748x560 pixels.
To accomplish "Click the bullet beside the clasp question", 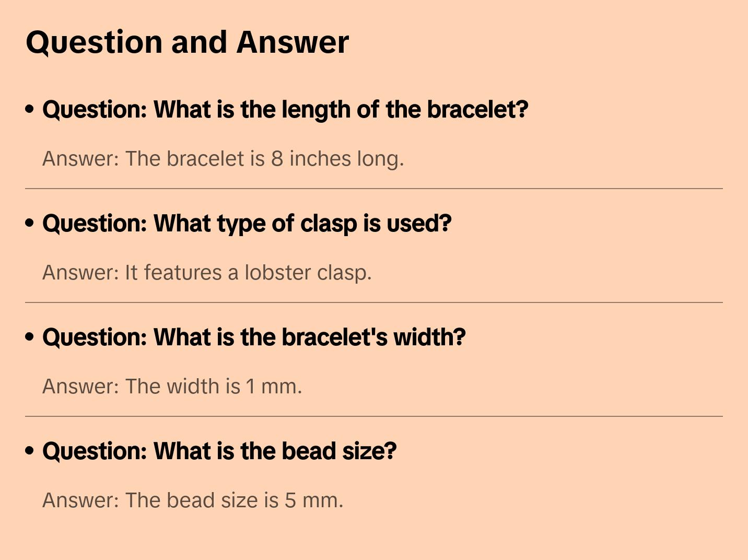I will 30,223.
